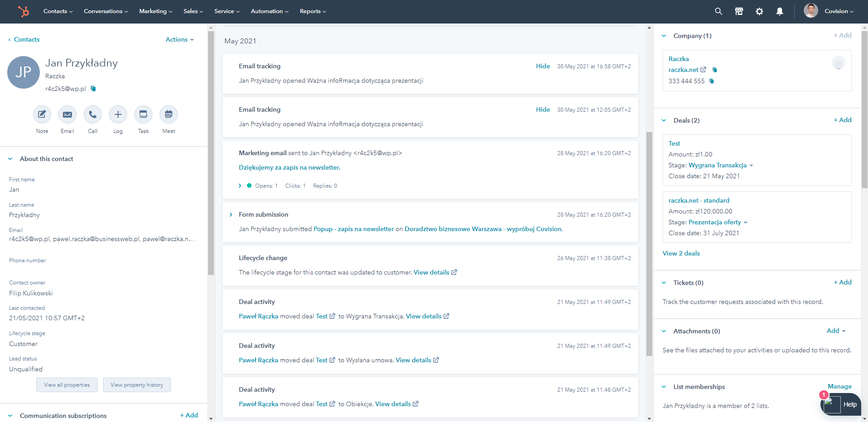The width and height of the screenshot is (868, 422).
Task: Copy company phone 333 444 555 icon
Action: click(711, 81)
